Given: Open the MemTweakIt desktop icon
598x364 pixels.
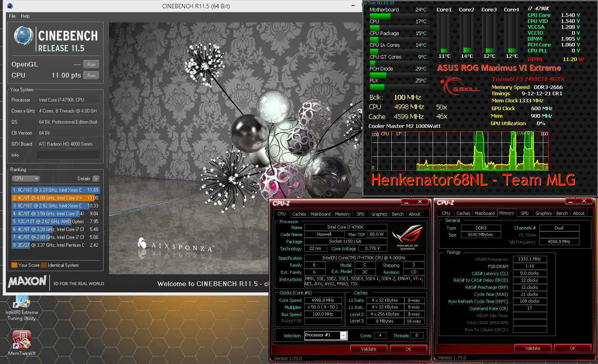Looking at the screenshot, I should (x=22, y=343).
